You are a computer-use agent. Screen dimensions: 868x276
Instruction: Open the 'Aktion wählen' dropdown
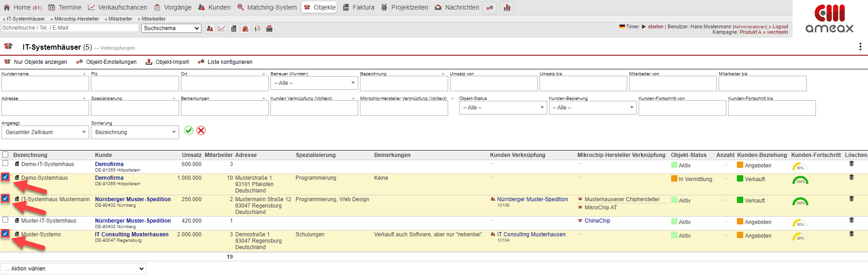(73, 269)
